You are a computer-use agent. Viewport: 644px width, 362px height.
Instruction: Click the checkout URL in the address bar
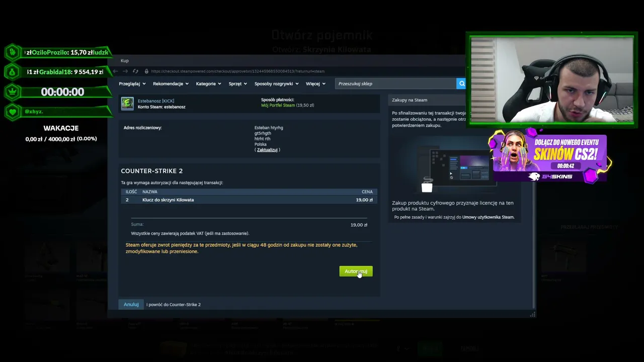[x=237, y=71]
